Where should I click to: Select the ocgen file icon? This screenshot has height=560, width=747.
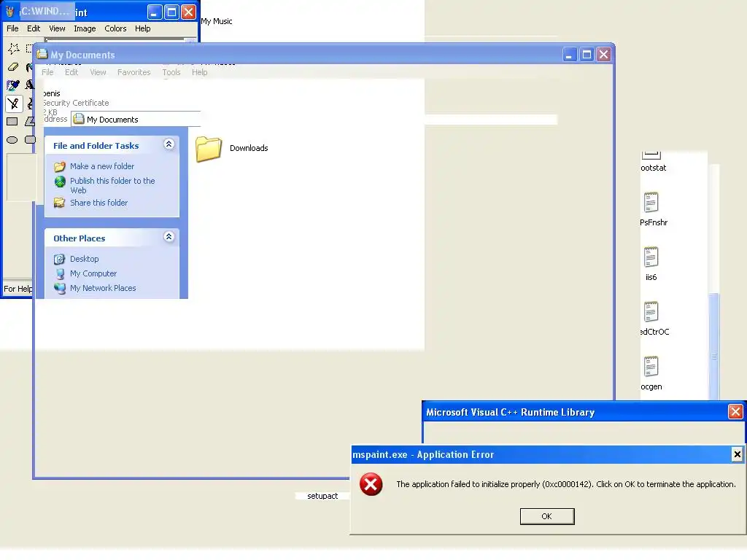tap(651, 367)
